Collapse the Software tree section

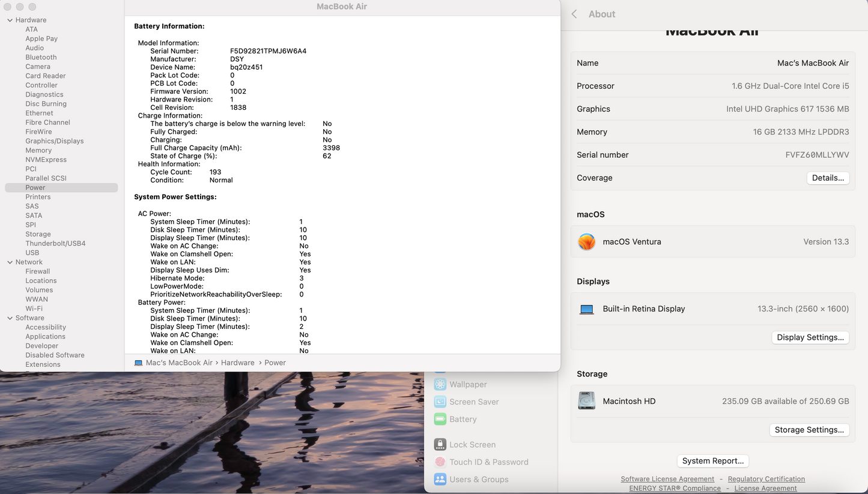coord(10,318)
